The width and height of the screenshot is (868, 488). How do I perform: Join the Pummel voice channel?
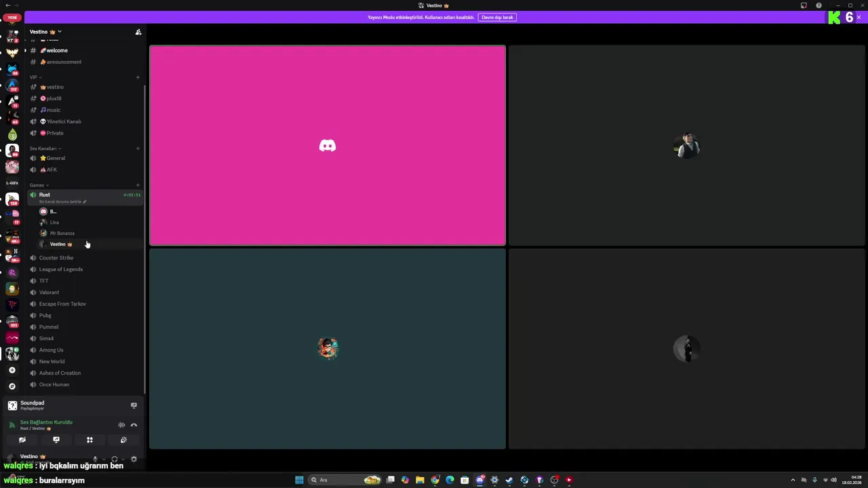[x=85, y=327]
